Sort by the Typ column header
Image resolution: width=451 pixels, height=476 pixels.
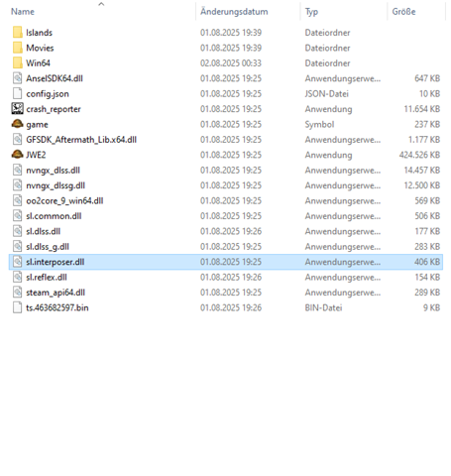click(x=311, y=12)
